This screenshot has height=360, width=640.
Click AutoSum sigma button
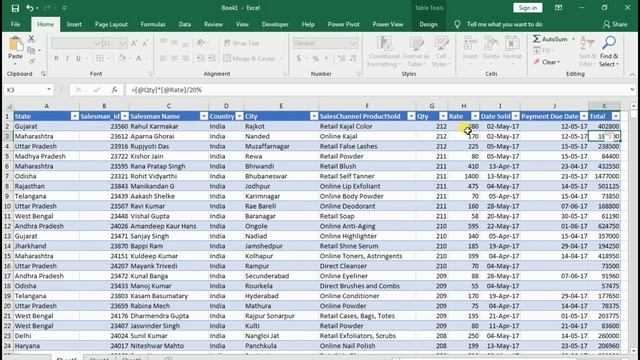click(x=550, y=39)
